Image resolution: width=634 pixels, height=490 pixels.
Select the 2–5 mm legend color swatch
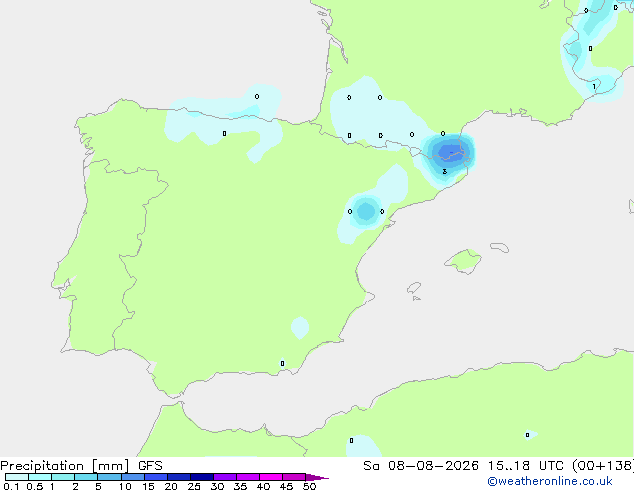pyautogui.click(x=86, y=477)
